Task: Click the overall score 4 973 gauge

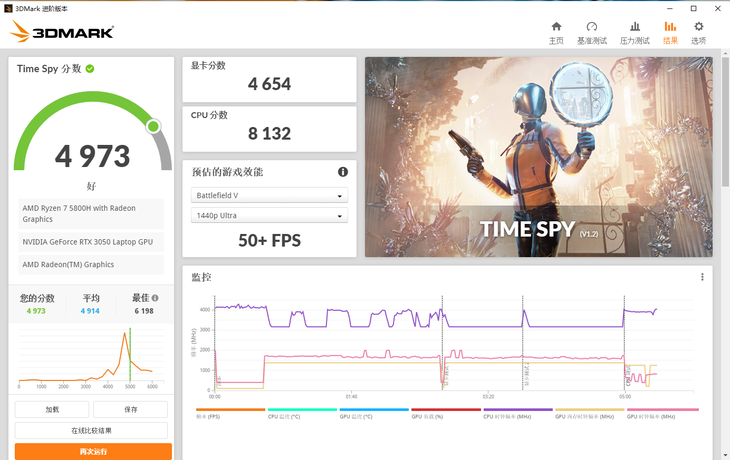Action: (93, 156)
